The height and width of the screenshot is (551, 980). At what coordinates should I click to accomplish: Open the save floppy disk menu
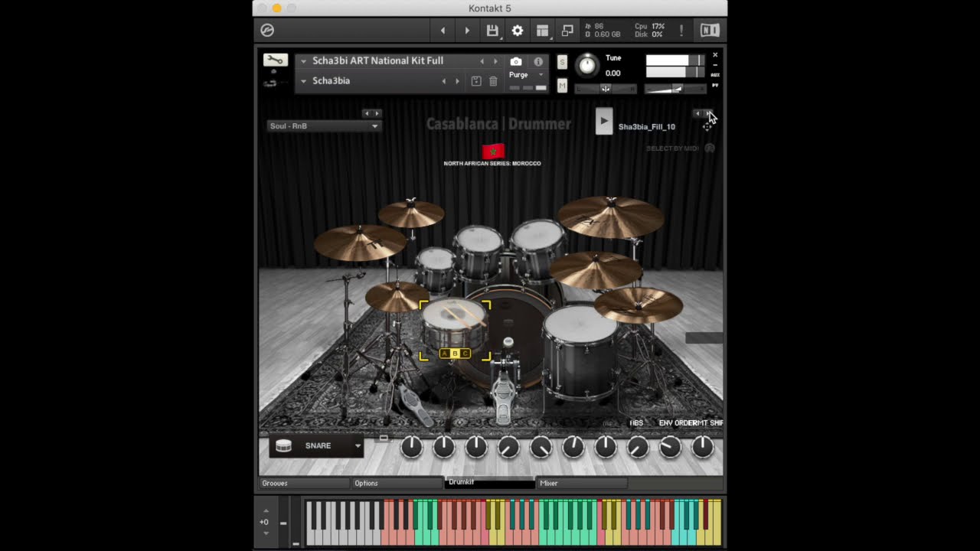coord(492,31)
